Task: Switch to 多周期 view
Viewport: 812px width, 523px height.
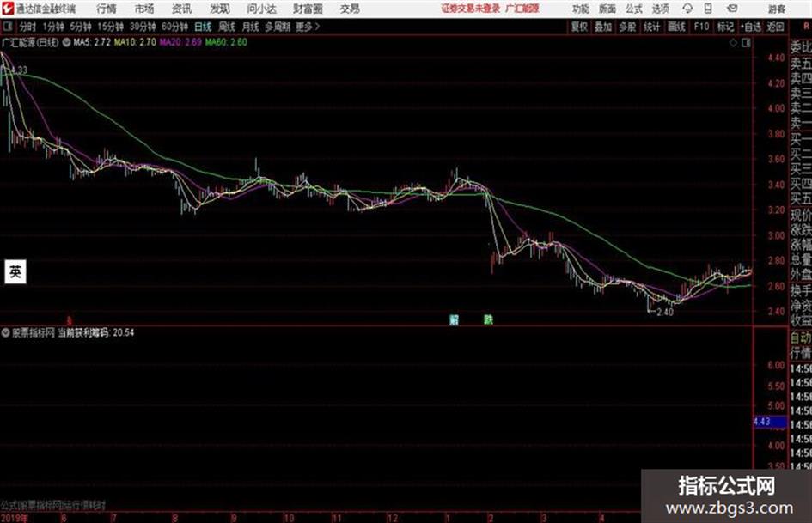Action: (x=278, y=27)
